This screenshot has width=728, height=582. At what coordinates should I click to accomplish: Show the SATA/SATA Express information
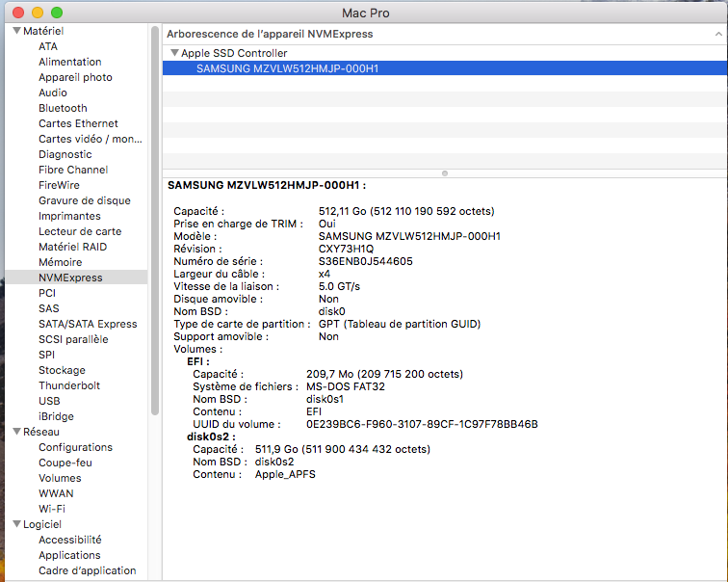tap(88, 324)
